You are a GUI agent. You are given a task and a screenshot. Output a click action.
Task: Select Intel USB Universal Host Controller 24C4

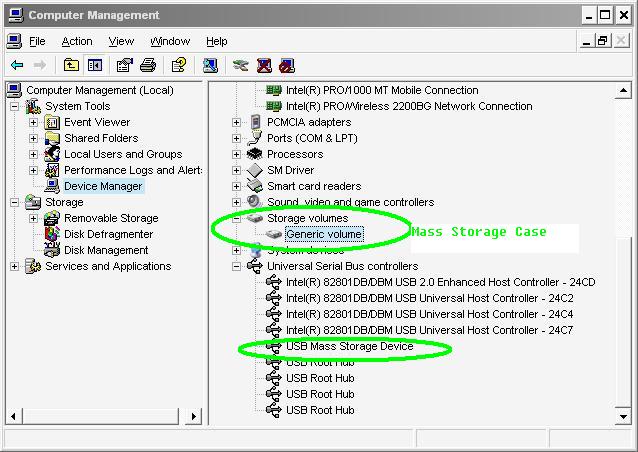[x=430, y=314]
